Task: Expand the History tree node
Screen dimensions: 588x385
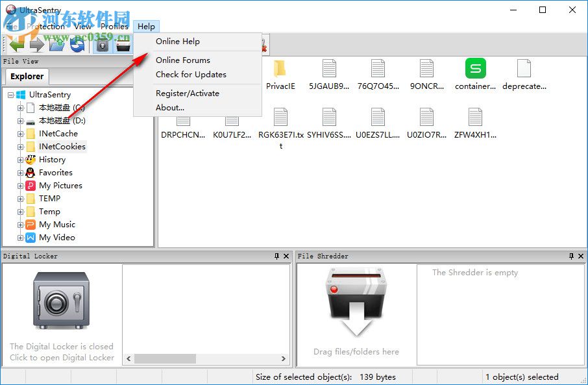Action: tap(21, 160)
